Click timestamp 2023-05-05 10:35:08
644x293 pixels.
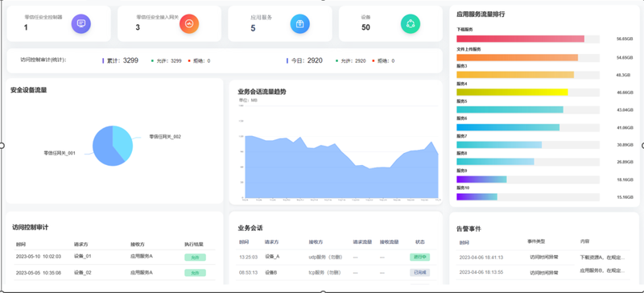(x=39, y=272)
